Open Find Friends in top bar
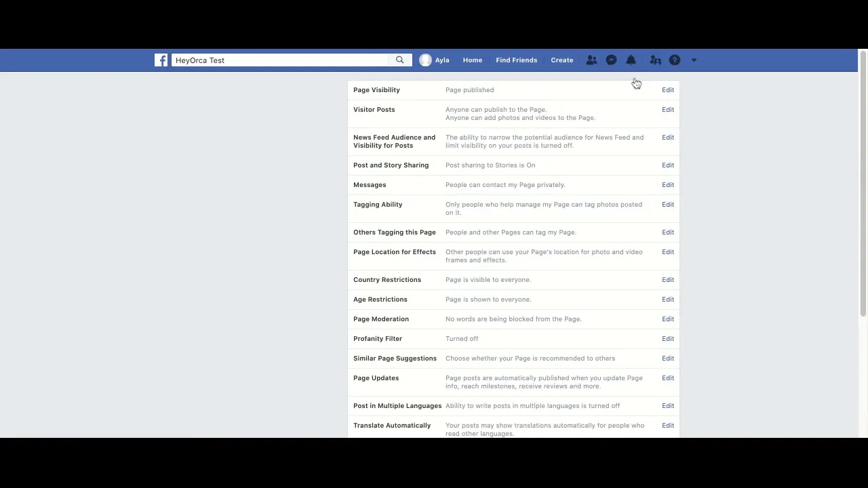The image size is (868, 488). click(x=516, y=60)
